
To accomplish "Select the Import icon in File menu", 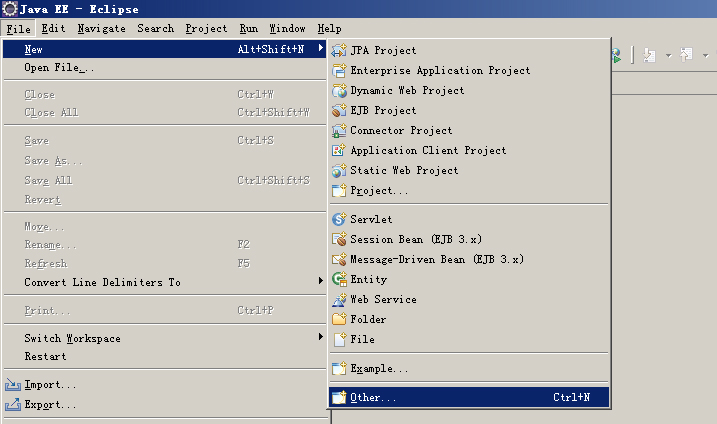I will (13, 385).
